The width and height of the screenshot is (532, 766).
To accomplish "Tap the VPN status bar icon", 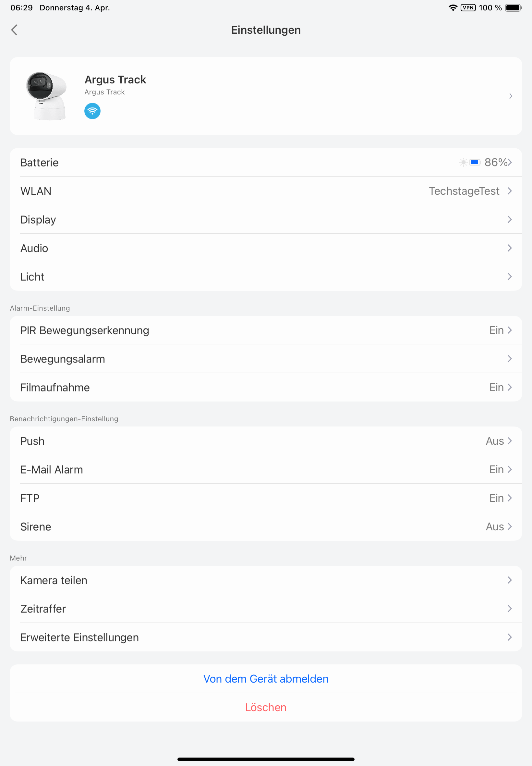I will click(x=468, y=8).
